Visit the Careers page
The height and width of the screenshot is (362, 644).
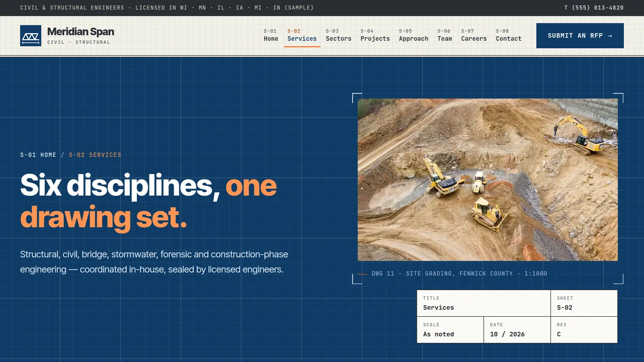click(474, 35)
